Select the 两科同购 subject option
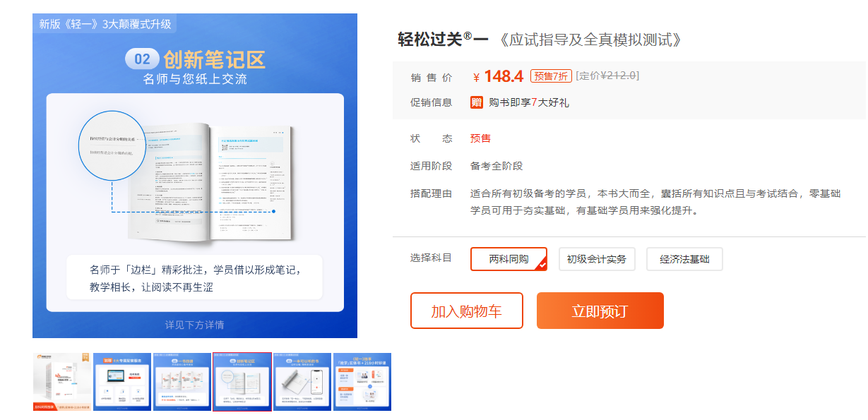 tap(509, 259)
